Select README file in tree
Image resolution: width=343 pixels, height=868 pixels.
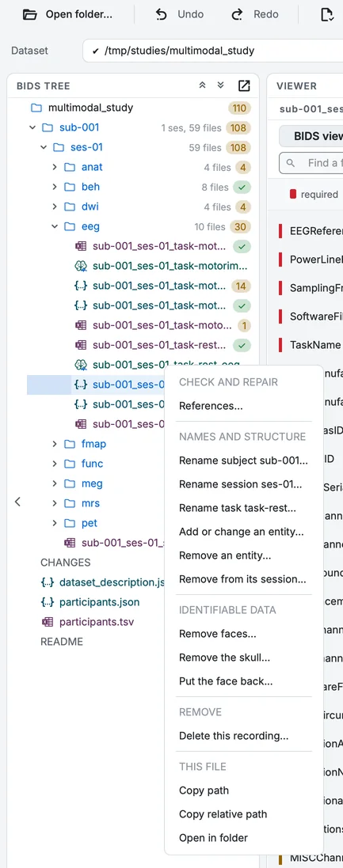[62, 642]
